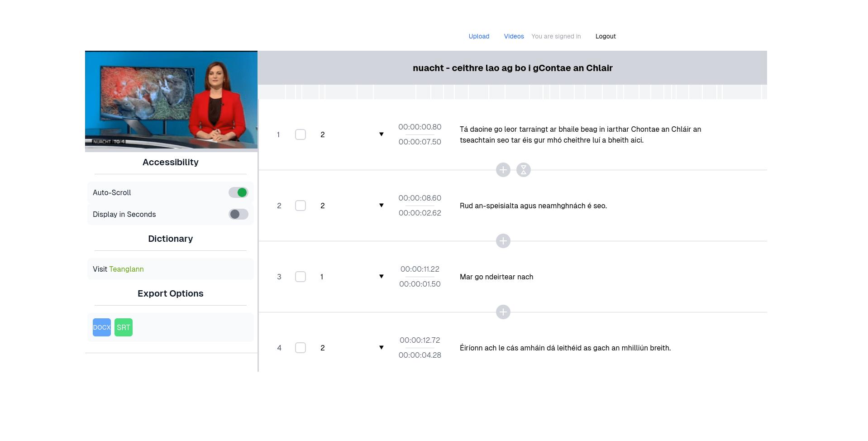Edit subtitle text 'Mar go ndeirtear nach'
Viewport: 868px width, 441px height.
point(496,277)
